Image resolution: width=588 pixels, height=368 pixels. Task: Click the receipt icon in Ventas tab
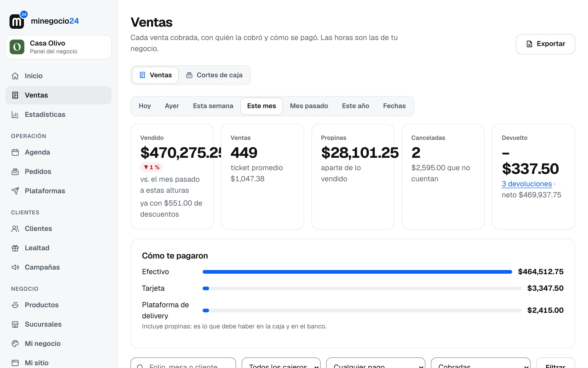pos(142,75)
